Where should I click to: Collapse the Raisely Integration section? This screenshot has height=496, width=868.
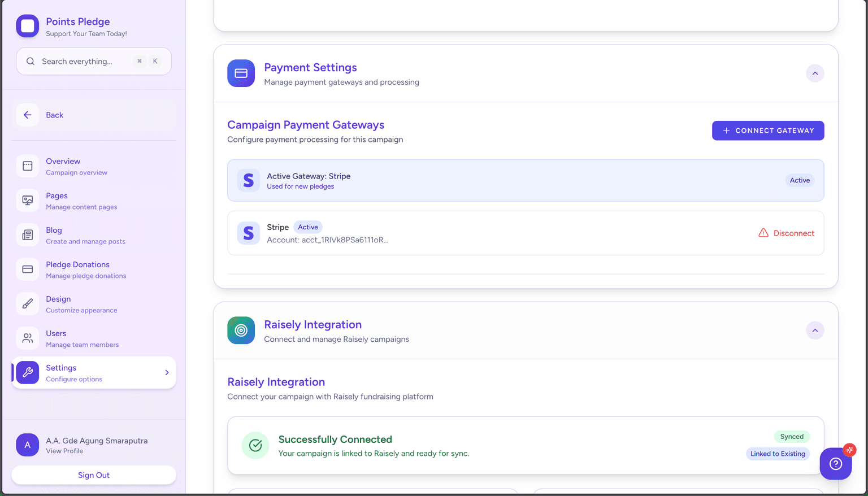click(814, 330)
